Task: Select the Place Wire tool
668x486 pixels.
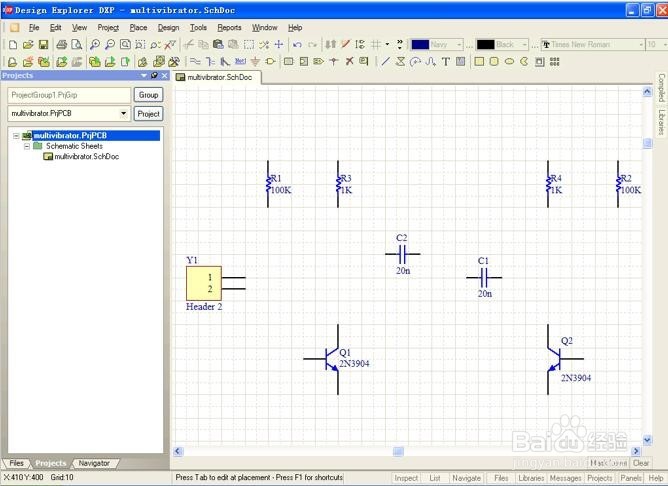Action: 195,62
